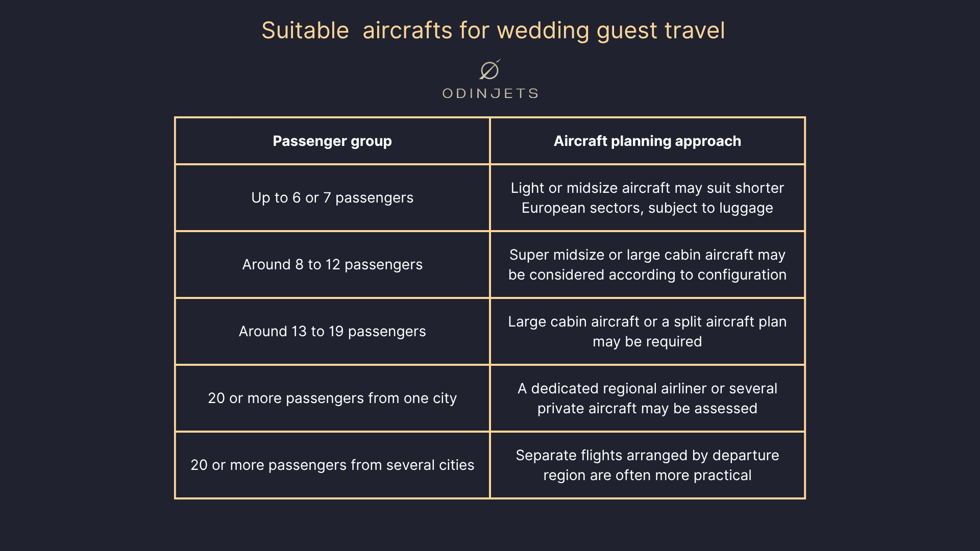Click the 'may be required' text line

(x=647, y=342)
